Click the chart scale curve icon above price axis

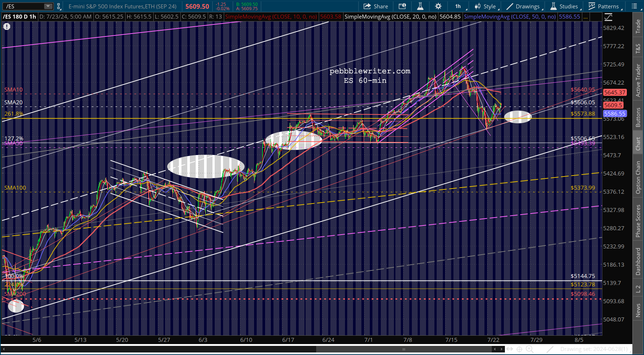pyautogui.click(x=609, y=17)
